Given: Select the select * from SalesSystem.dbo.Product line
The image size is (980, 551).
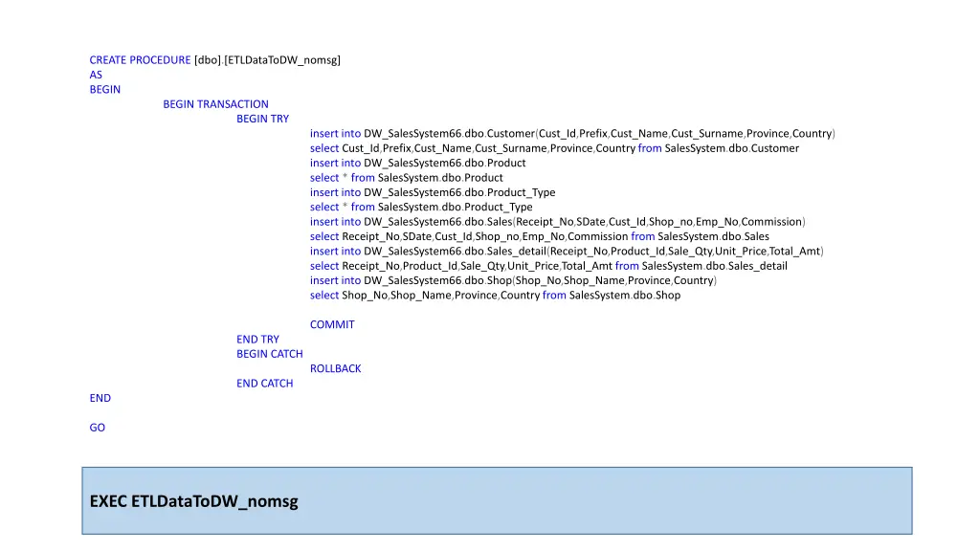Looking at the screenshot, I should point(406,178).
